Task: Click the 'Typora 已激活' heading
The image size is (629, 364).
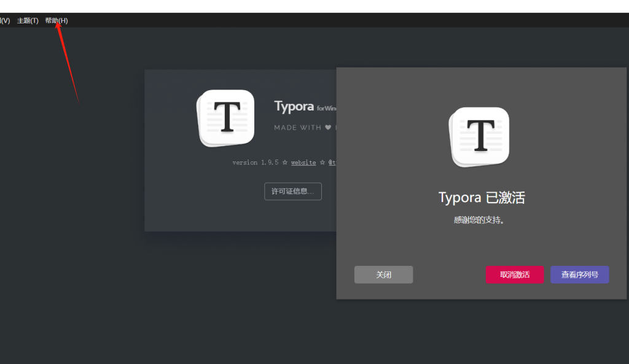Action: 482,198
